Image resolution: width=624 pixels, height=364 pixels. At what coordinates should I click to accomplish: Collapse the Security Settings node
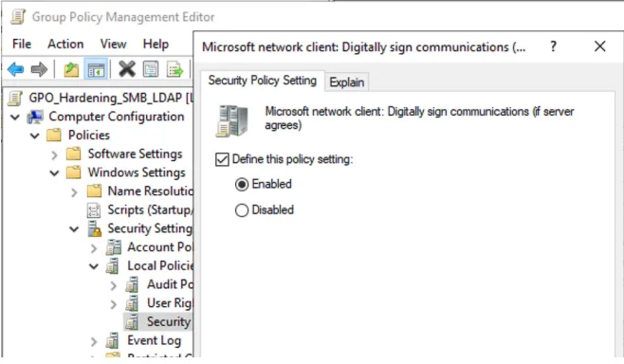point(74,229)
